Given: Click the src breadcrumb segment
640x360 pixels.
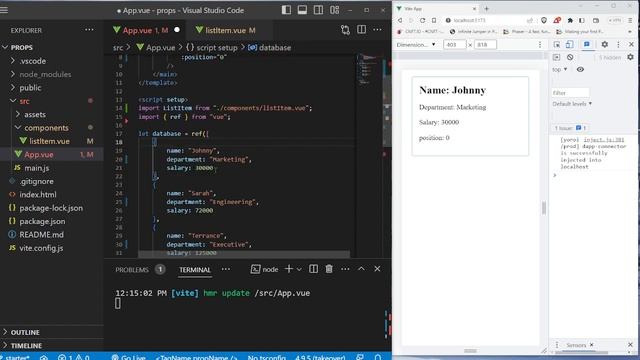Looking at the screenshot, I should pos(118,48).
